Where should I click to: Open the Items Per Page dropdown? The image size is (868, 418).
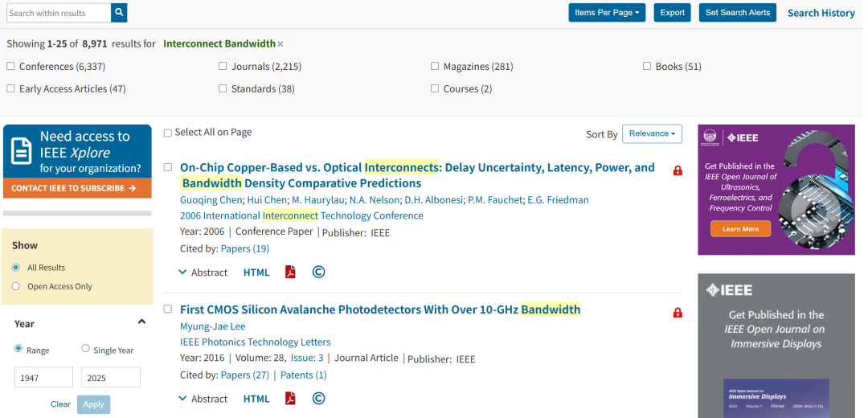click(607, 13)
